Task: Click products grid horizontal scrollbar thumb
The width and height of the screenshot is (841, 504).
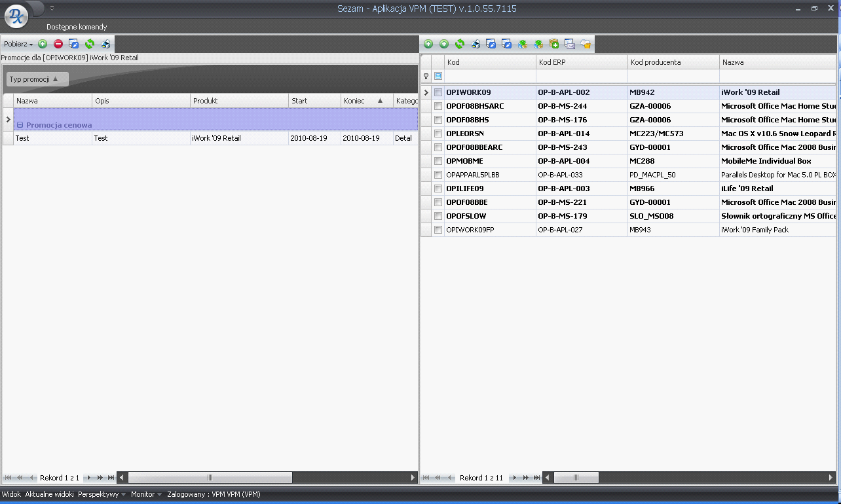Action: pos(576,478)
